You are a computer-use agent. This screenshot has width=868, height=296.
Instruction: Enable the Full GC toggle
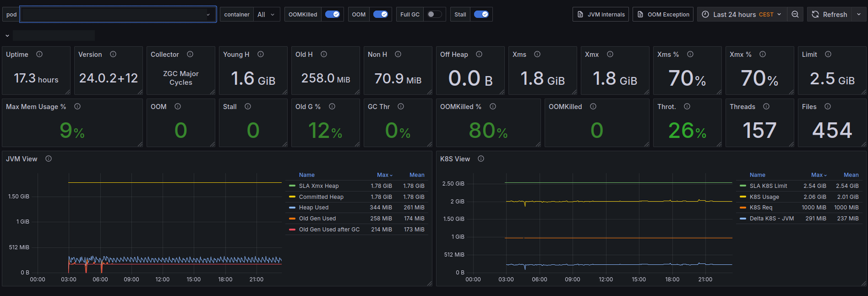tap(435, 14)
